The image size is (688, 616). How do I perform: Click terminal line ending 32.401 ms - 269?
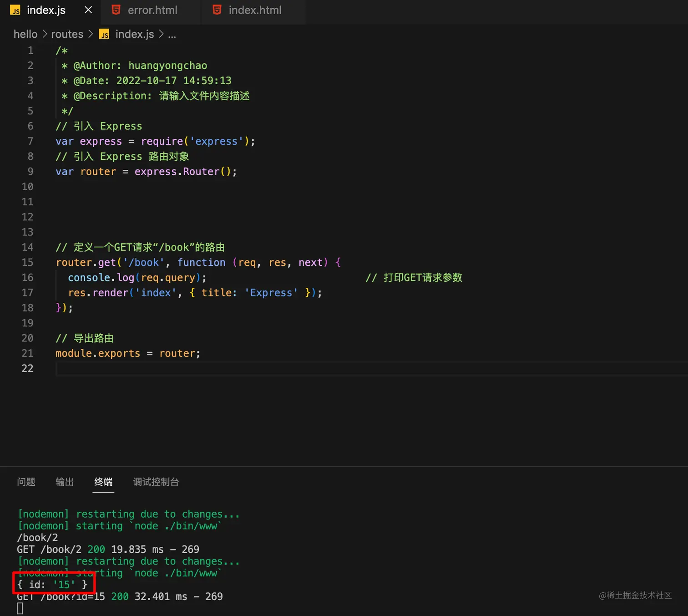coord(120,596)
